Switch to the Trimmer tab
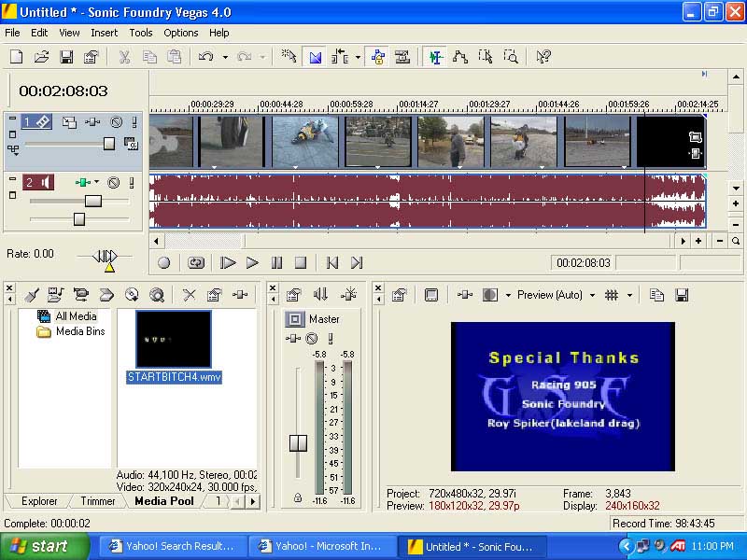The height and width of the screenshot is (560, 747). (x=97, y=501)
